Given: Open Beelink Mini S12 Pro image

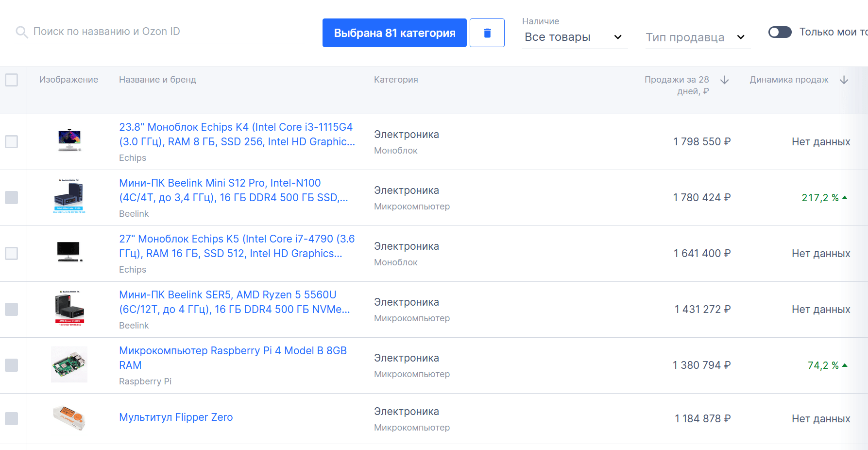Looking at the screenshot, I should 69,197.
